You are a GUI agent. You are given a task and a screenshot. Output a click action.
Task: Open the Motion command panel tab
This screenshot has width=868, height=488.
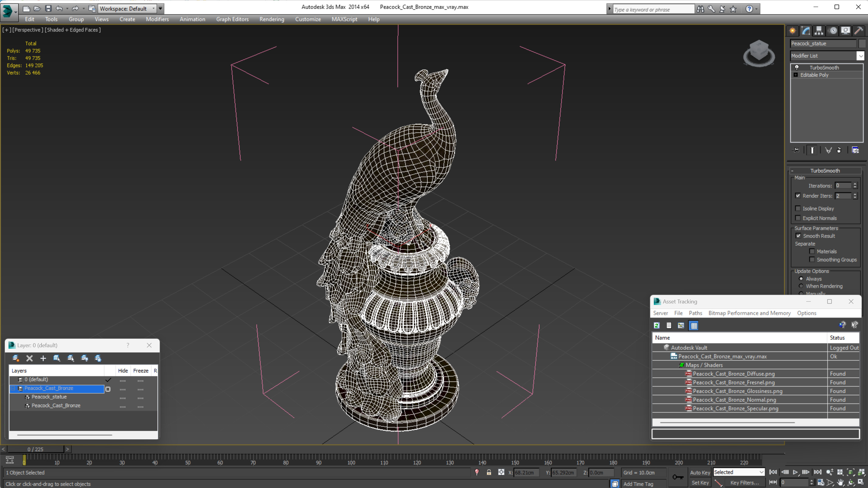point(833,31)
